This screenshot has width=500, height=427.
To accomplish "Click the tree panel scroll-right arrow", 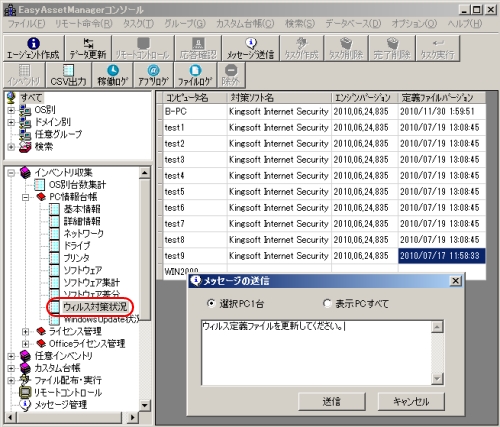I will [133, 417].
